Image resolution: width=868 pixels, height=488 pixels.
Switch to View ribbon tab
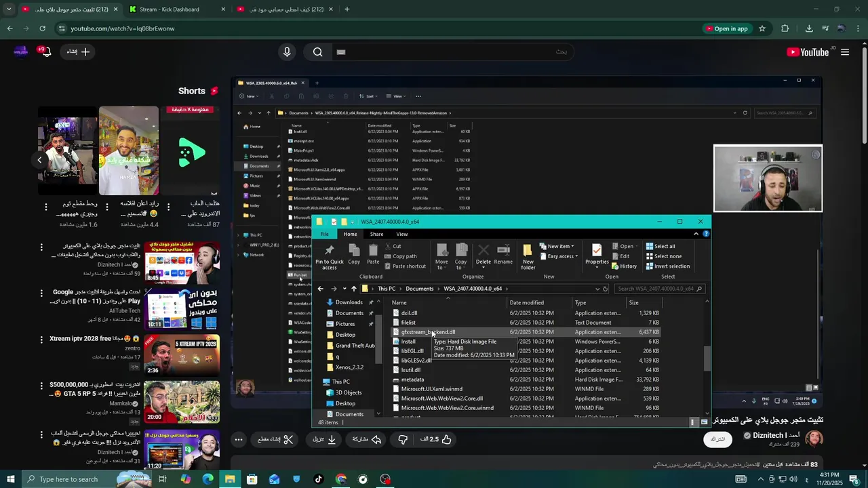click(x=402, y=234)
